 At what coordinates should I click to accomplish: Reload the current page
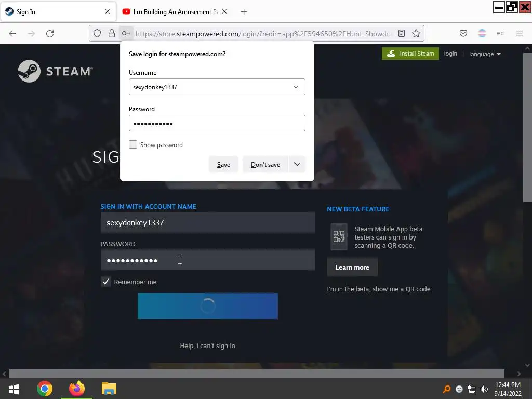click(50, 33)
